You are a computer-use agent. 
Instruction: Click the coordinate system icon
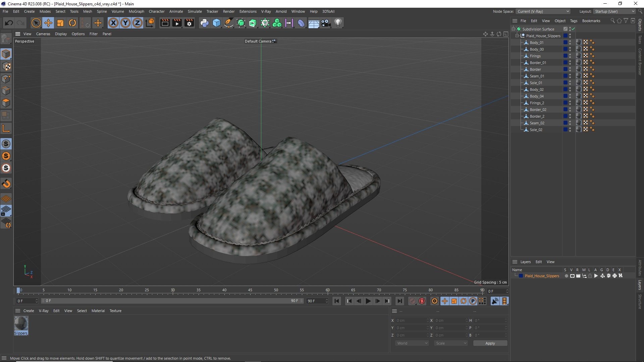pyautogui.click(x=150, y=23)
